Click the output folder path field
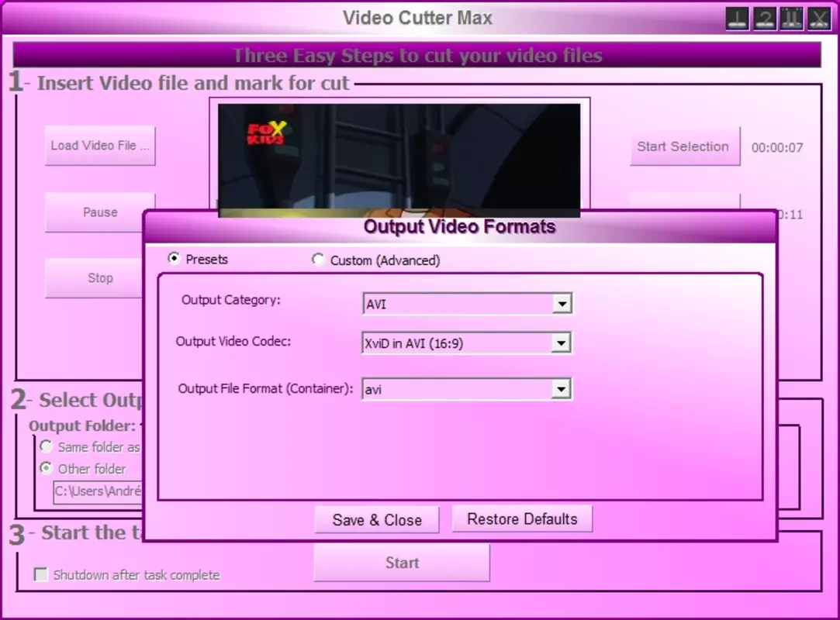This screenshot has width=840, height=620. [99, 491]
